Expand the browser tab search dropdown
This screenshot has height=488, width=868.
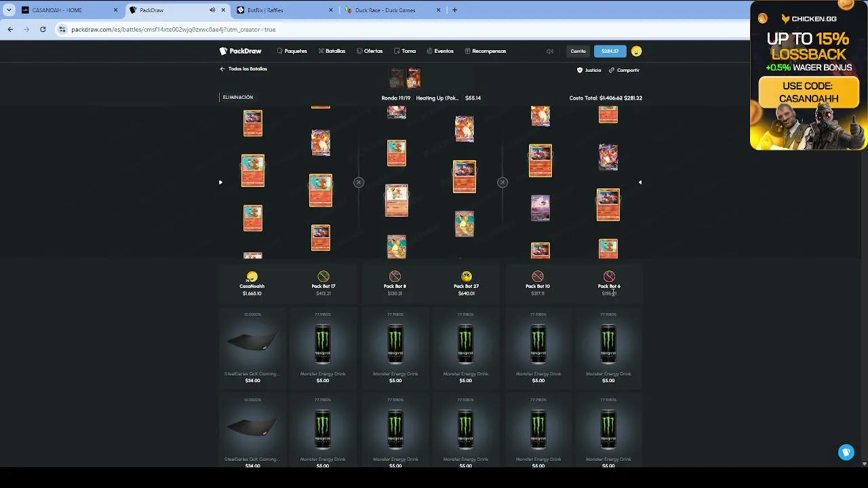click(9, 10)
